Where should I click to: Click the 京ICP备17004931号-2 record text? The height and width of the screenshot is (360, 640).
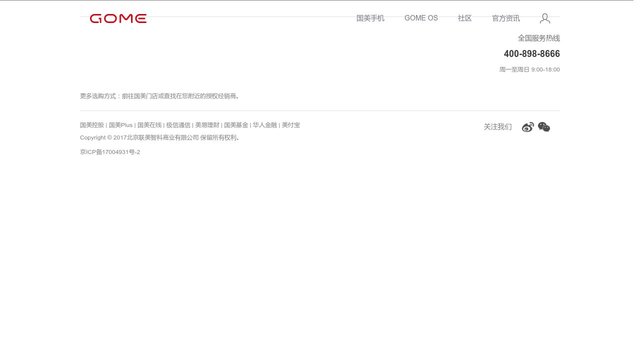110,152
